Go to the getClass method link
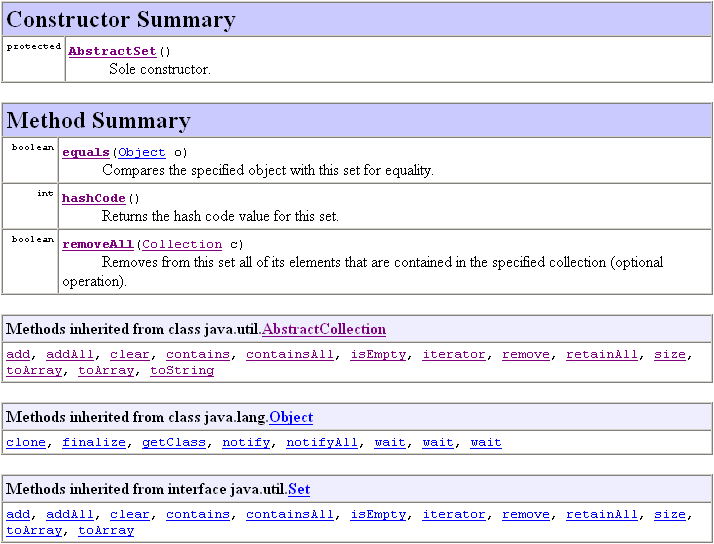Image resolution: width=714 pixels, height=544 pixels. coord(173,442)
